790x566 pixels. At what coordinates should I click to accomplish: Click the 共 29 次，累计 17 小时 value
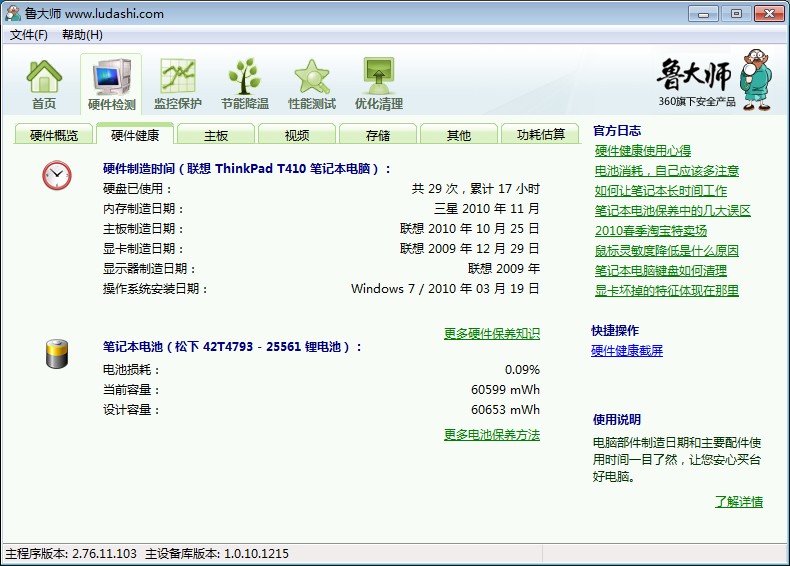tap(476, 189)
